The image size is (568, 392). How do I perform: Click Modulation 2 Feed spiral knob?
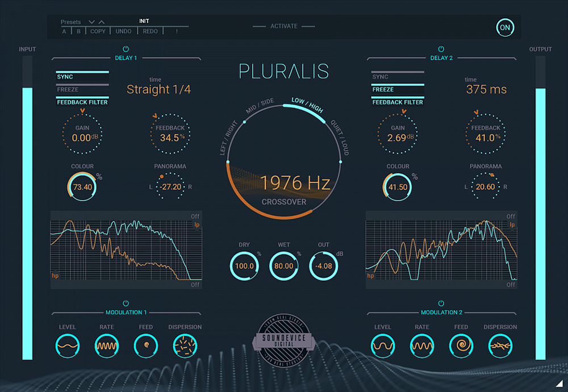pos(461,346)
